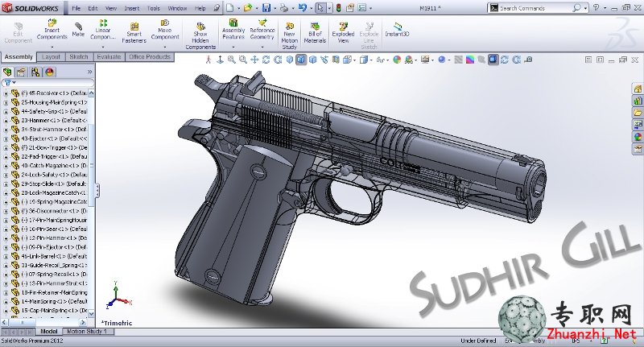
Task: Select the Model tab at bottom
Action: click(48, 332)
